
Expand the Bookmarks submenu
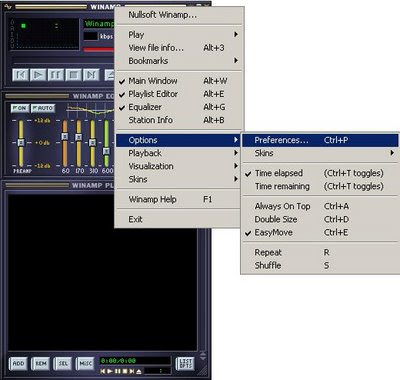pyautogui.click(x=178, y=61)
